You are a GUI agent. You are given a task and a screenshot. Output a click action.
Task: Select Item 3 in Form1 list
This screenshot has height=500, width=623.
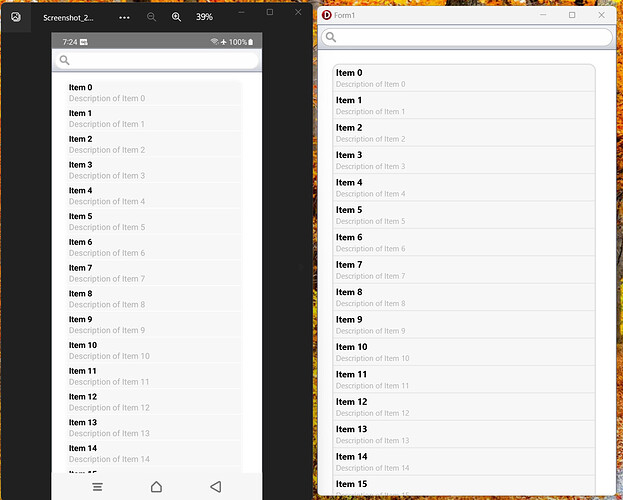coord(464,160)
